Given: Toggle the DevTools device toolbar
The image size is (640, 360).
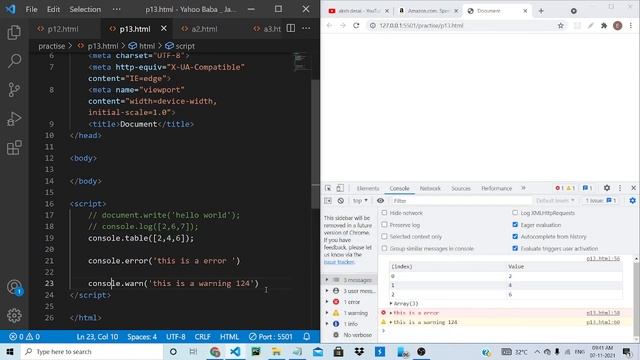Looking at the screenshot, I should pos(340,188).
